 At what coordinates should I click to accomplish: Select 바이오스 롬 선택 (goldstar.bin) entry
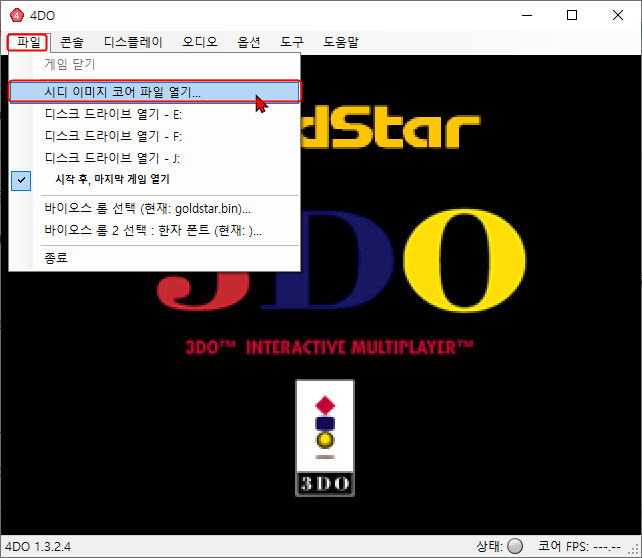click(x=155, y=209)
